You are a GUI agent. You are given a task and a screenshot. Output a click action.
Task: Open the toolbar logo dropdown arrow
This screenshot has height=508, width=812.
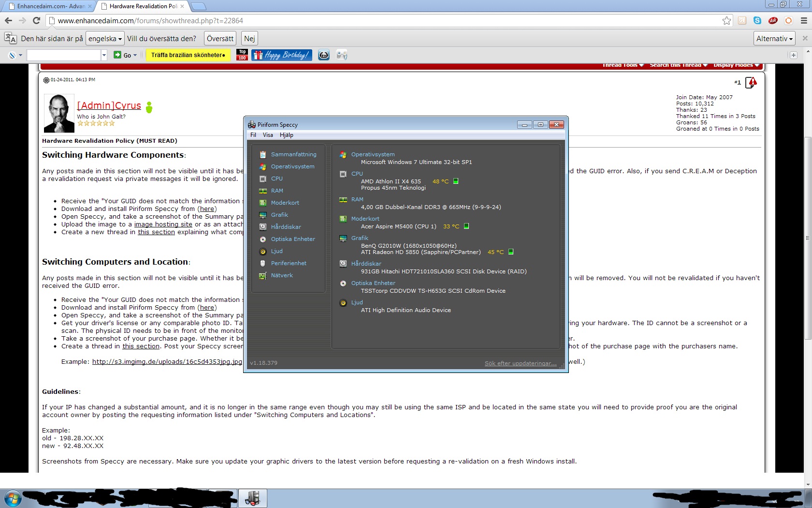tap(20, 55)
